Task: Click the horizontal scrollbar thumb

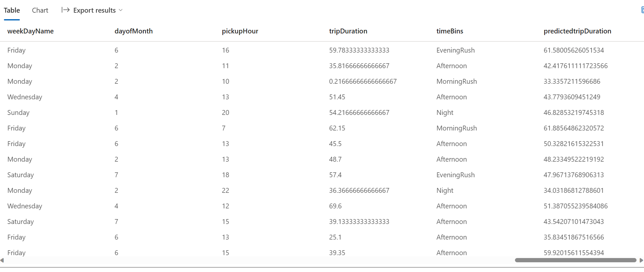Action: (575, 260)
